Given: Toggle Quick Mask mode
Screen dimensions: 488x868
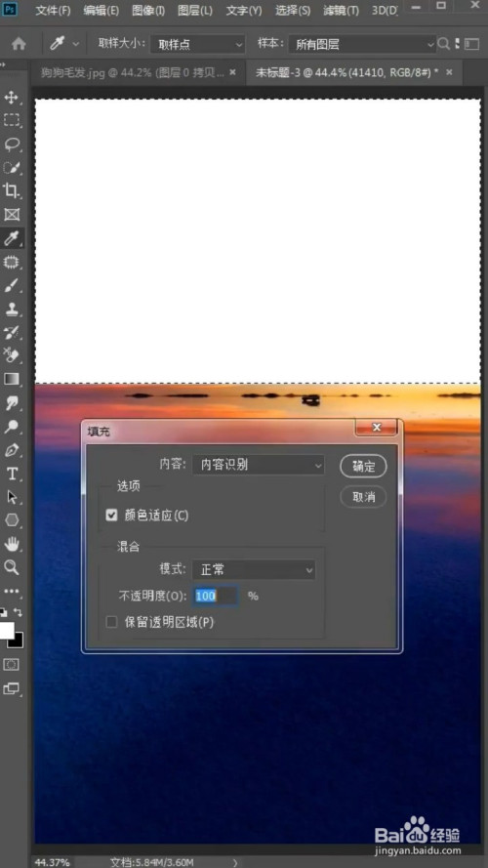Looking at the screenshot, I should [x=11, y=664].
